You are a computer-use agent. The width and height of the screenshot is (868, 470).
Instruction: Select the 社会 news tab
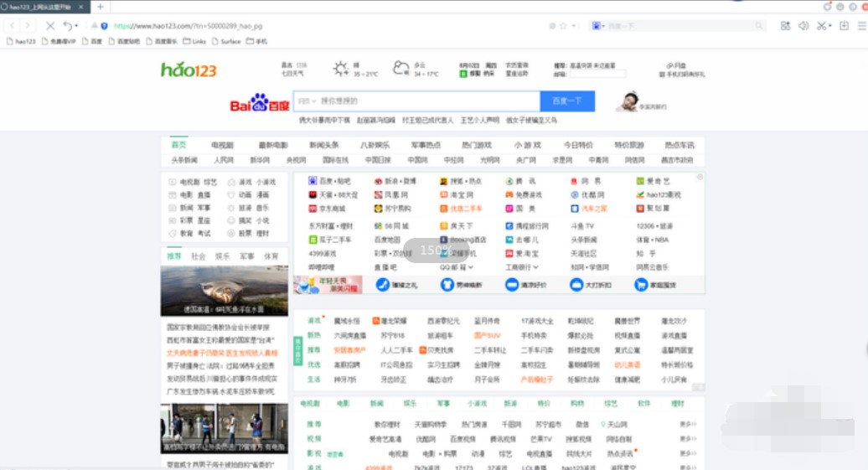tap(198, 256)
